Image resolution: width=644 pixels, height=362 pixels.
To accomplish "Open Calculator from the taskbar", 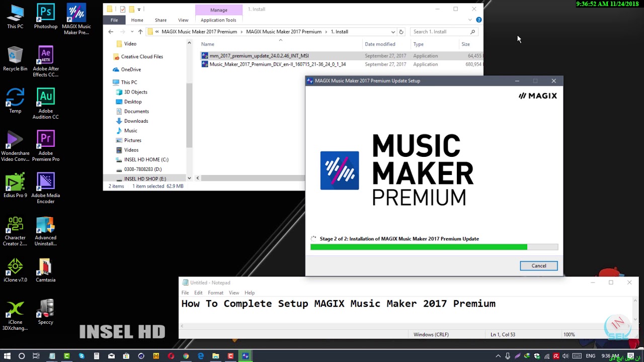I will click(96, 356).
